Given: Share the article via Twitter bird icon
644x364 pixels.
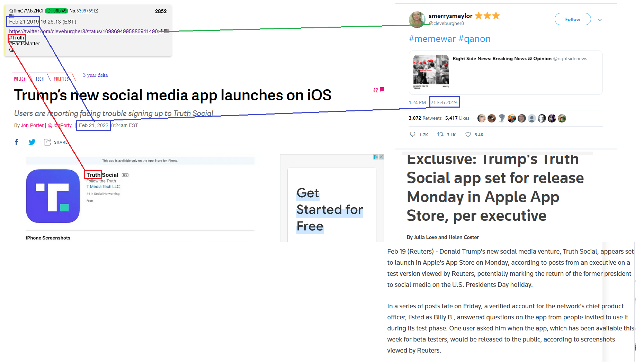Looking at the screenshot, I should [32, 142].
